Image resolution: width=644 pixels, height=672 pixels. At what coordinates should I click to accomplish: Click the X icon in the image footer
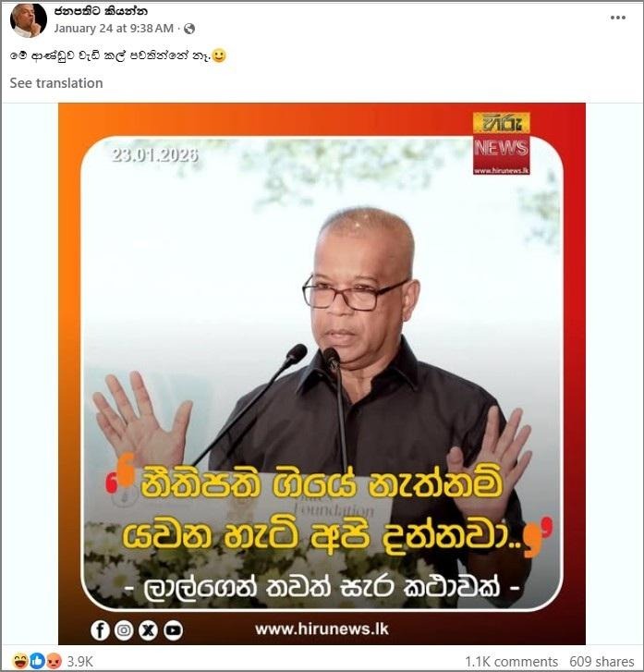pos(148,630)
